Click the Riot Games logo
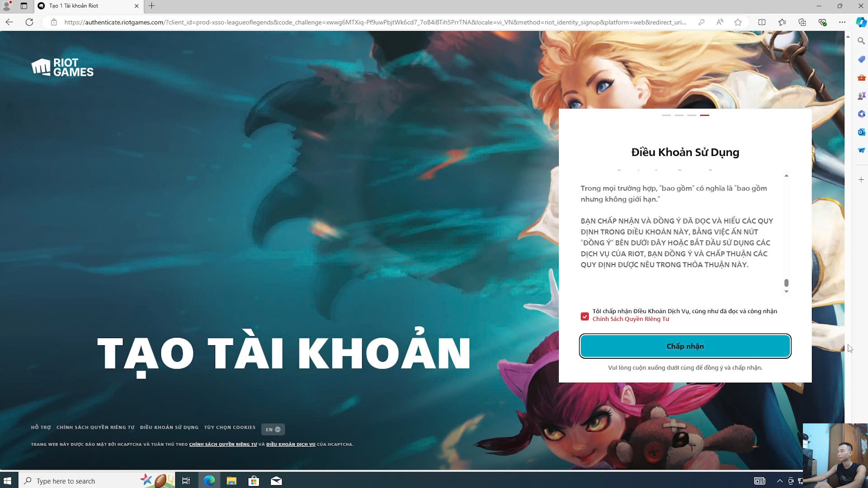The width and height of the screenshot is (868, 488). [62, 67]
